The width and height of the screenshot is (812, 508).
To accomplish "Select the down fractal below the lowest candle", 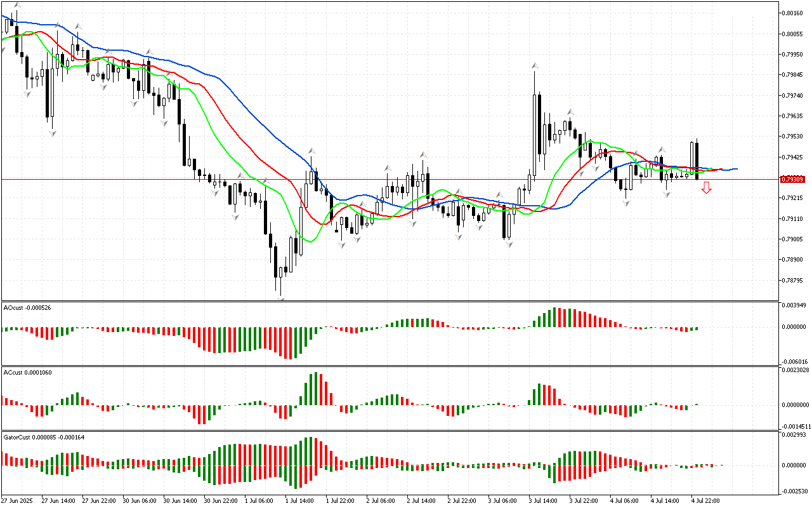I will tap(280, 297).
